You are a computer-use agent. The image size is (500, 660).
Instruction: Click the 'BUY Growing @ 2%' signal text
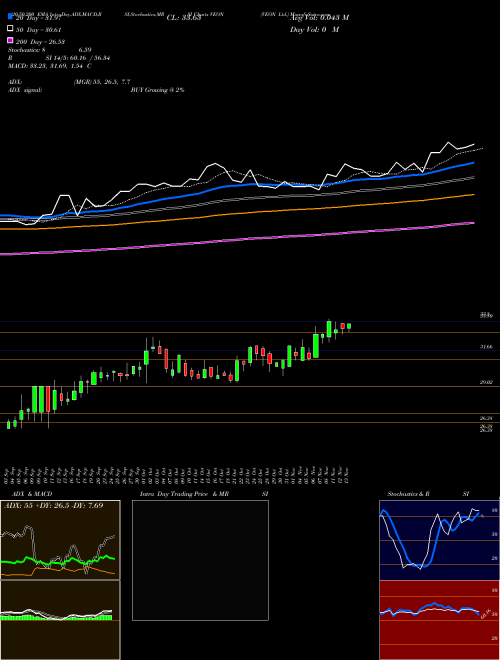pos(157,90)
